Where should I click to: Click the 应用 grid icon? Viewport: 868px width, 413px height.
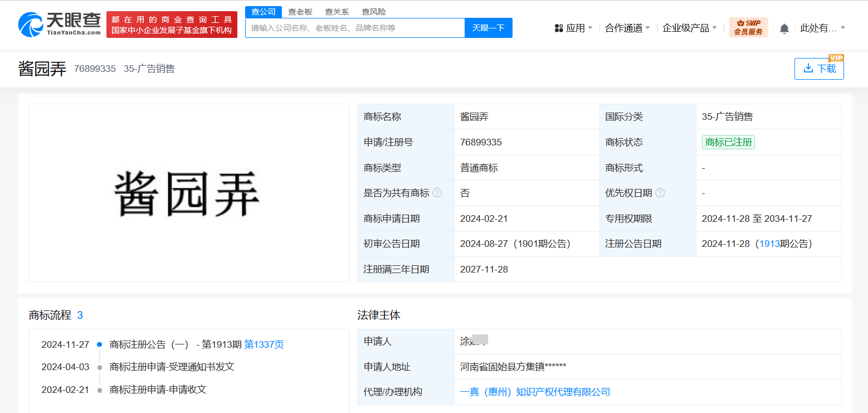[x=559, y=28]
